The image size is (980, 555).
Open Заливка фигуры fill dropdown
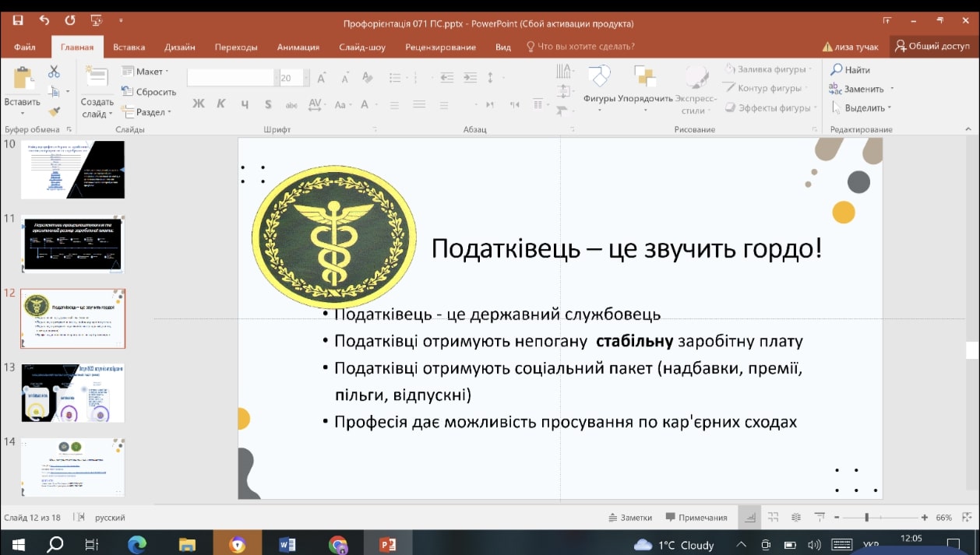point(768,69)
